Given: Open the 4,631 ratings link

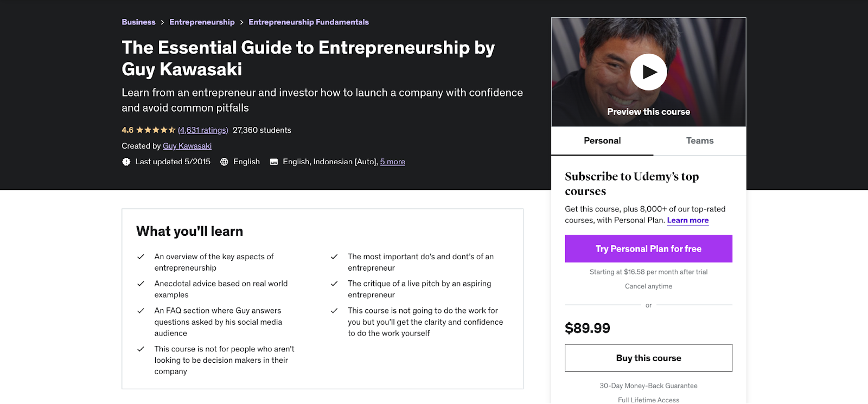Looking at the screenshot, I should pyautogui.click(x=203, y=130).
